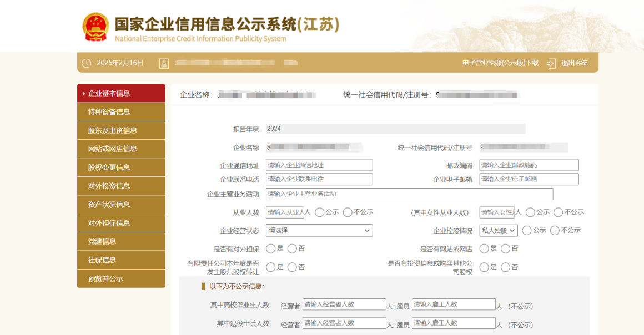Image resolution: width=644 pixels, height=335 pixels.
Task: Choose 是 for 是否有网站或网店
Action: tap(484, 248)
